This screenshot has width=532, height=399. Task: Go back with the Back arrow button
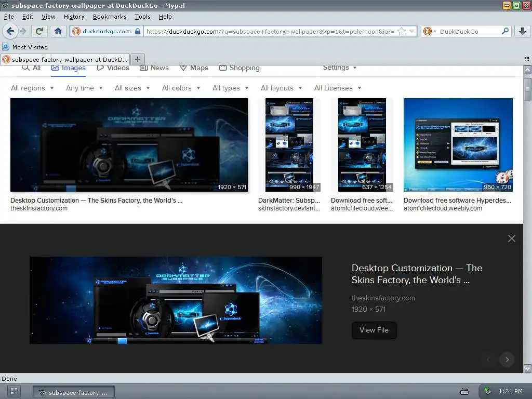(x=10, y=31)
